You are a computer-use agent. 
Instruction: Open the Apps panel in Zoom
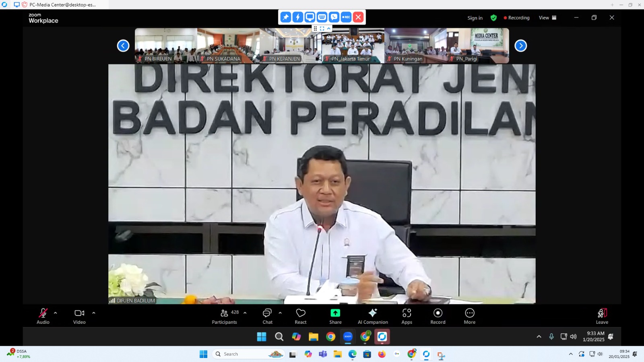[407, 316]
